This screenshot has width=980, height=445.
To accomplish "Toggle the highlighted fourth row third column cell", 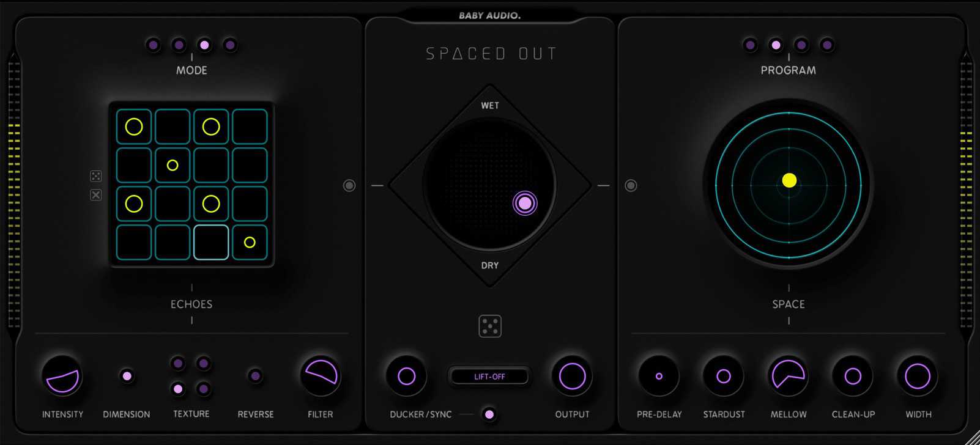I will (x=211, y=242).
